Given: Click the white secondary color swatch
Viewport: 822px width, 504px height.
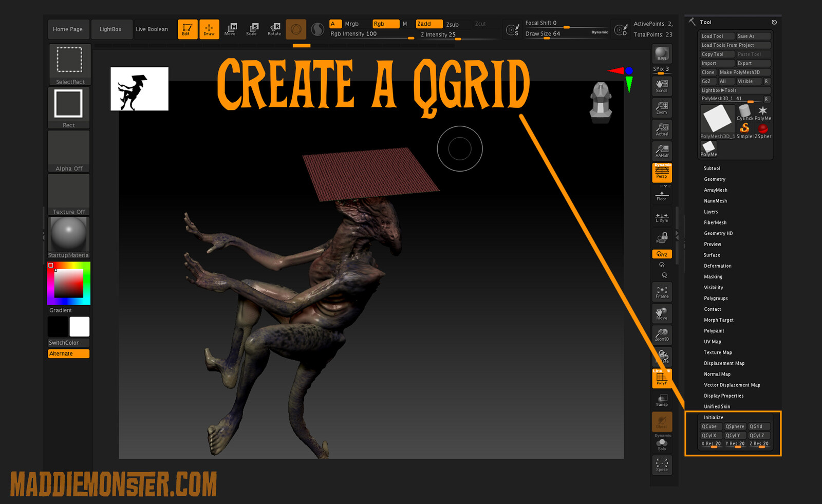Looking at the screenshot, I should pyautogui.click(x=79, y=327).
